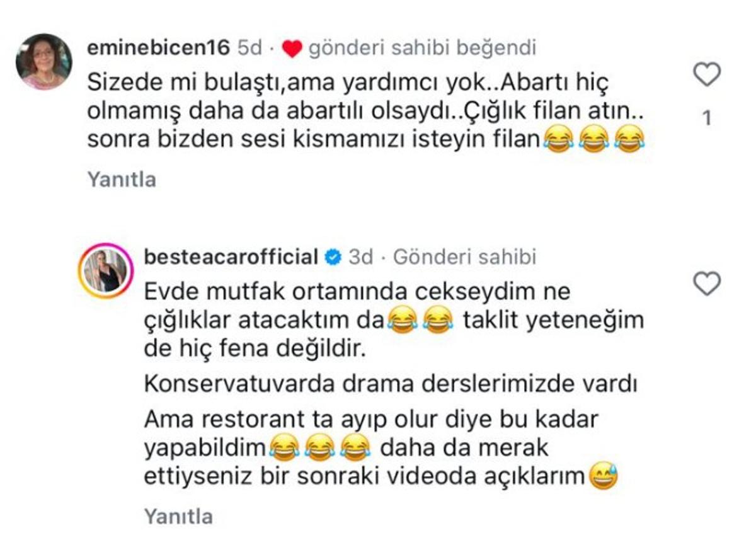View the like count 1 on first comment
Viewport: 756px width, 557px height.
pos(707,118)
